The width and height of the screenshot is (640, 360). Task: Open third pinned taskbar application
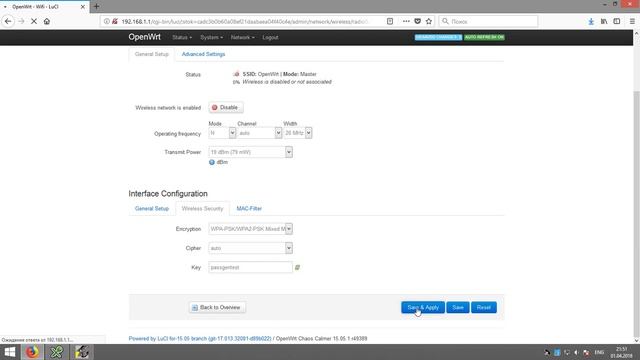(x=82, y=352)
